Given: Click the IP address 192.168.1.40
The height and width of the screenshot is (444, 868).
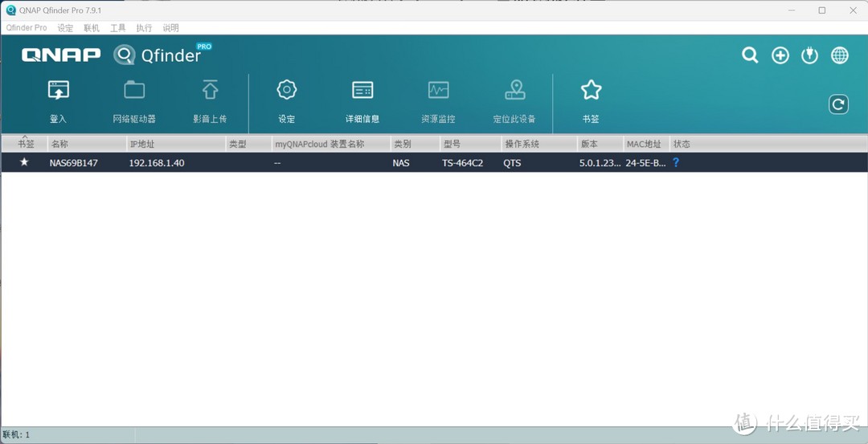Looking at the screenshot, I should [157, 163].
